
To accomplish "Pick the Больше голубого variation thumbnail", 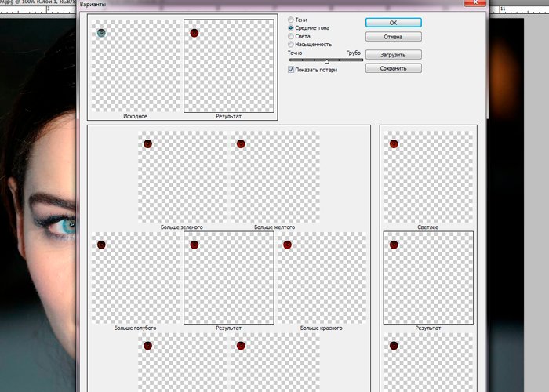I will [135, 278].
